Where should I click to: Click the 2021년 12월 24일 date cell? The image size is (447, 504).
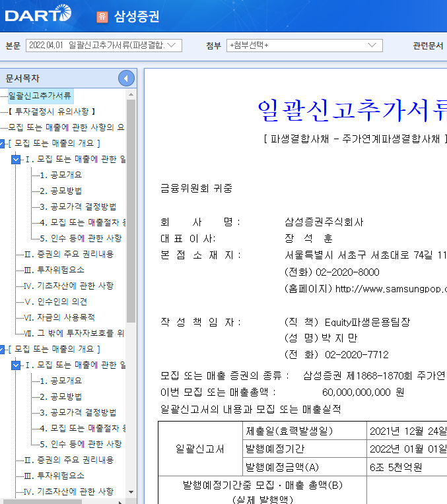[407, 431]
